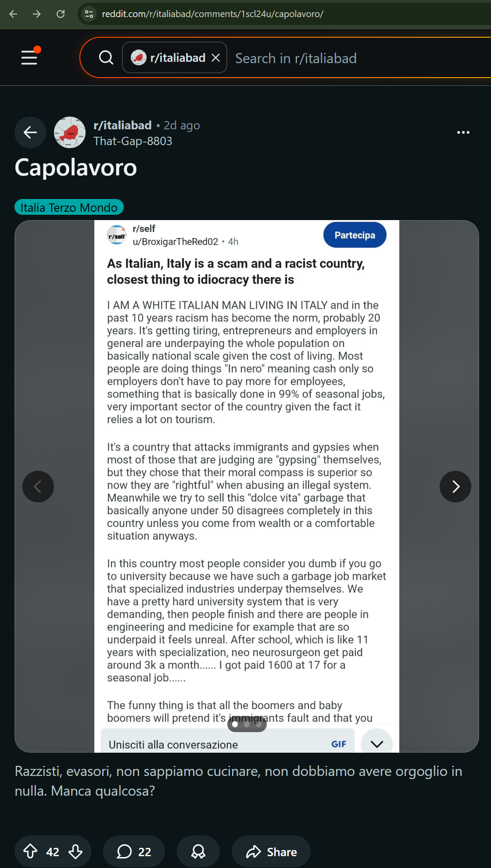Downvote the Capolavoro post
Viewport: 491px width, 868px height.
[75, 851]
